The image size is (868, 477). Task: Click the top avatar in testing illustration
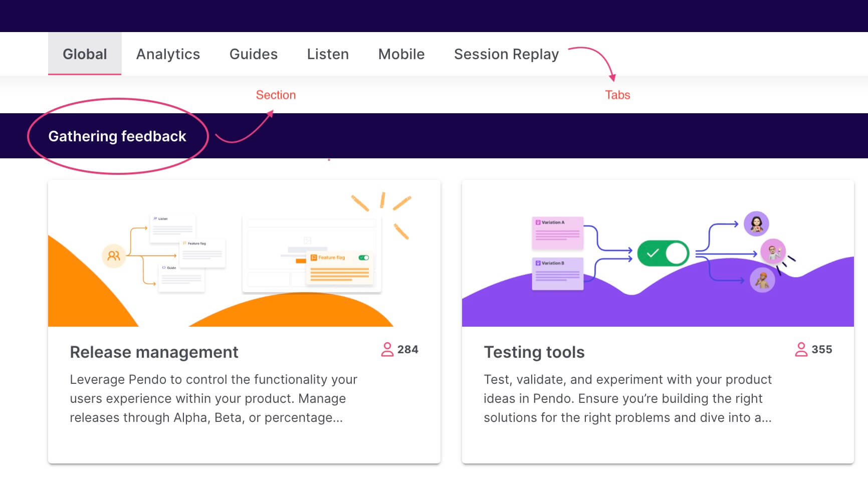(756, 223)
